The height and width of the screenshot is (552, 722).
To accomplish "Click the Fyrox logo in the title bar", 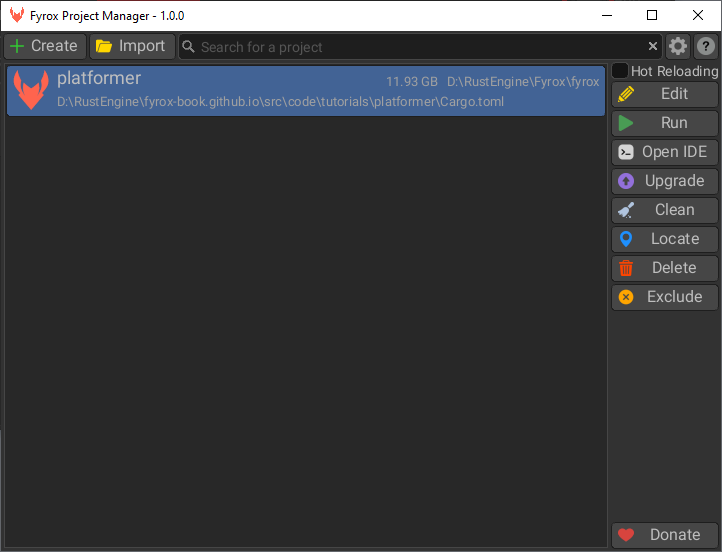I will click(17, 15).
